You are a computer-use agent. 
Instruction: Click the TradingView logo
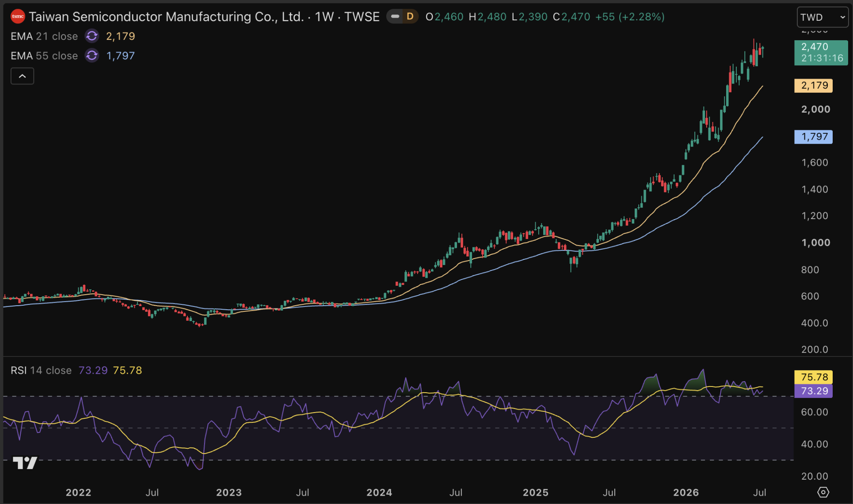click(25, 462)
